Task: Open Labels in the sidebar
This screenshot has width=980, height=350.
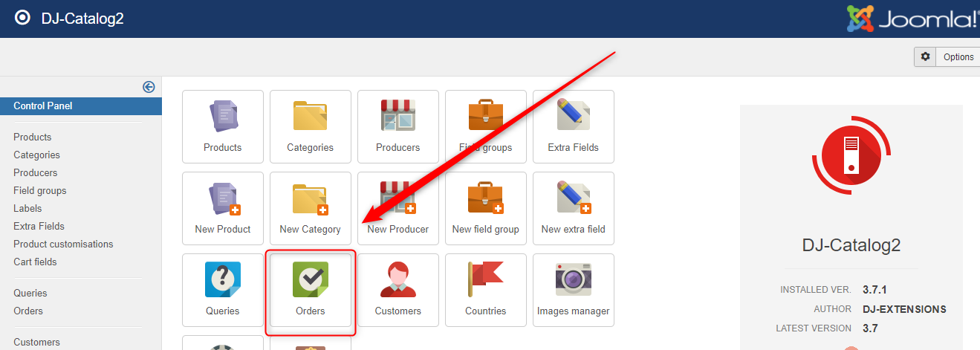Action: pyautogui.click(x=27, y=208)
